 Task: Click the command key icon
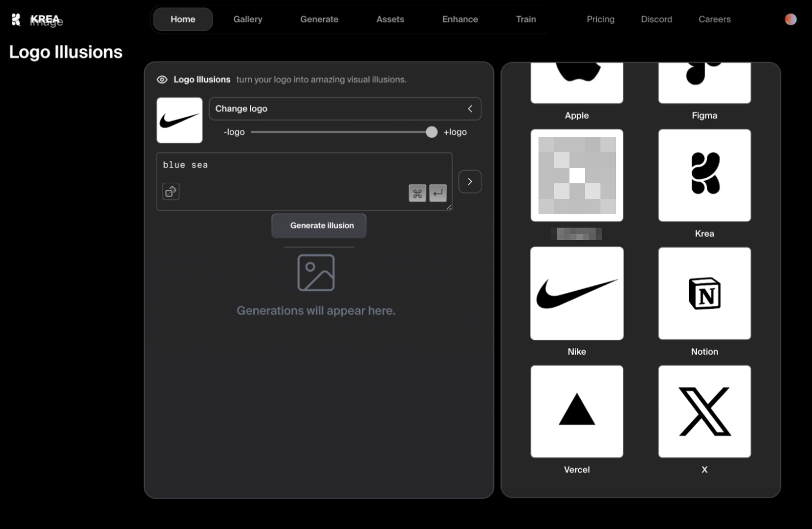(x=417, y=193)
